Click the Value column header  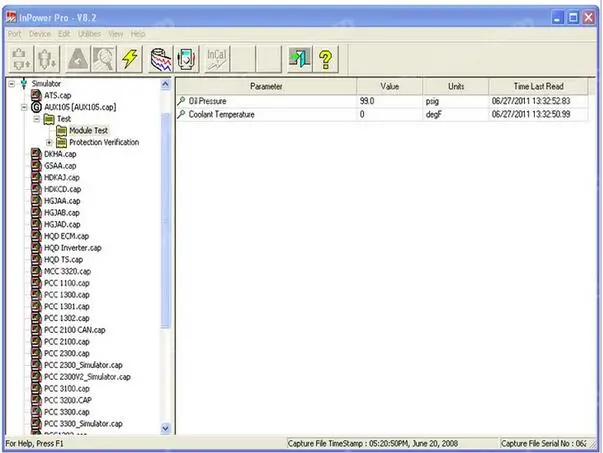tap(390, 86)
